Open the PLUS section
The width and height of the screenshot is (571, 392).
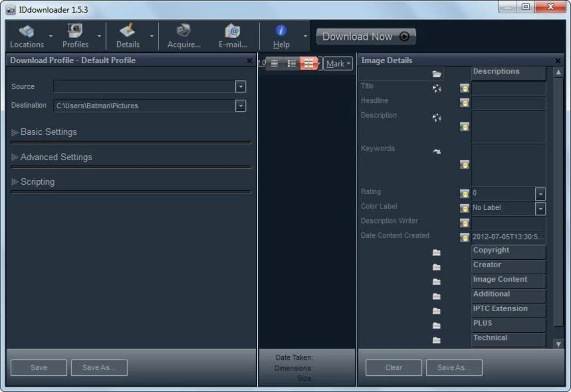509,324
